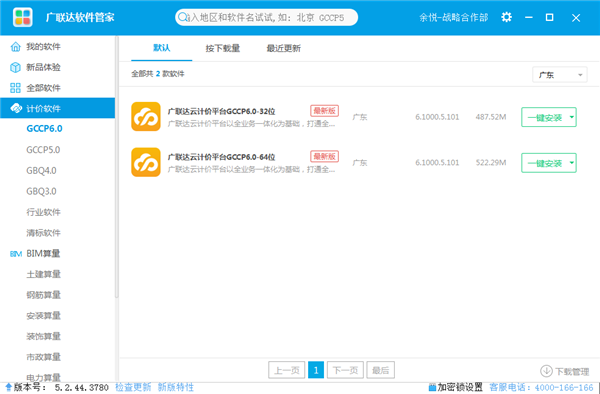The image size is (600, 394).
Task: Click the GCCP6.0-64位 orange cloud icon
Action: (146, 162)
